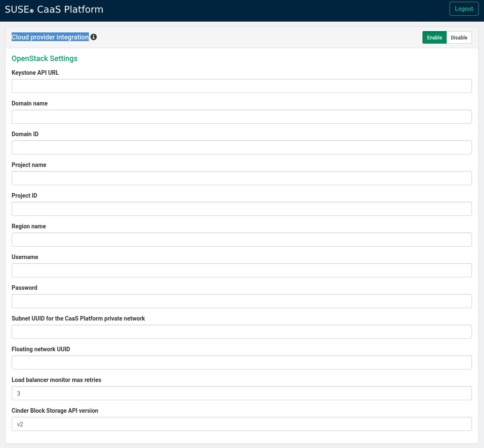Click the Password input field
484x448 pixels.
242,301
